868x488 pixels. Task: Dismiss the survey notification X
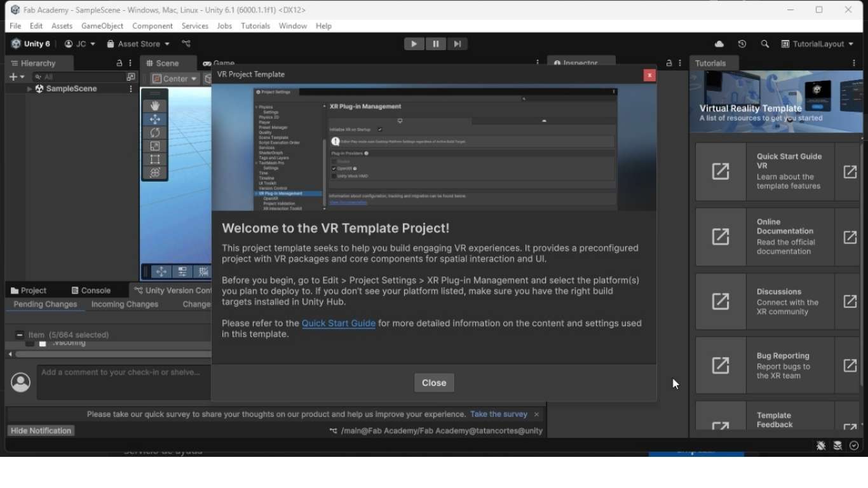537,414
